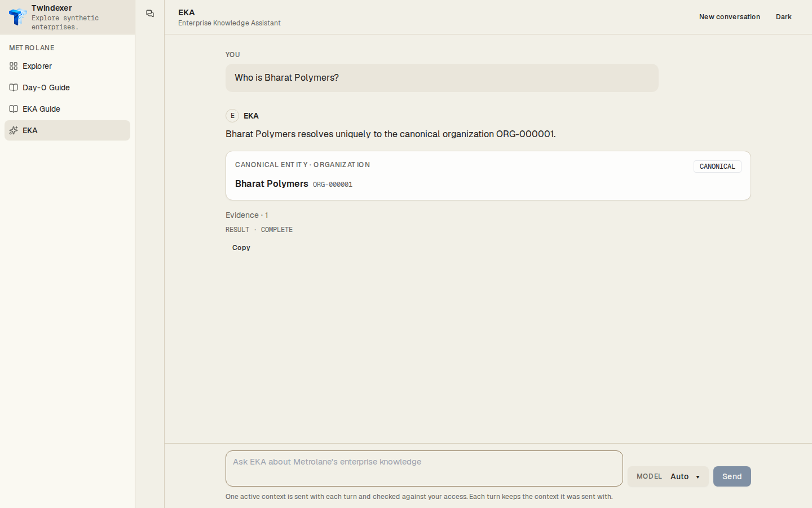The image size is (812, 508).
Task: Click the METROLANE sidebar heading
Action: click(x=32, y=48)
